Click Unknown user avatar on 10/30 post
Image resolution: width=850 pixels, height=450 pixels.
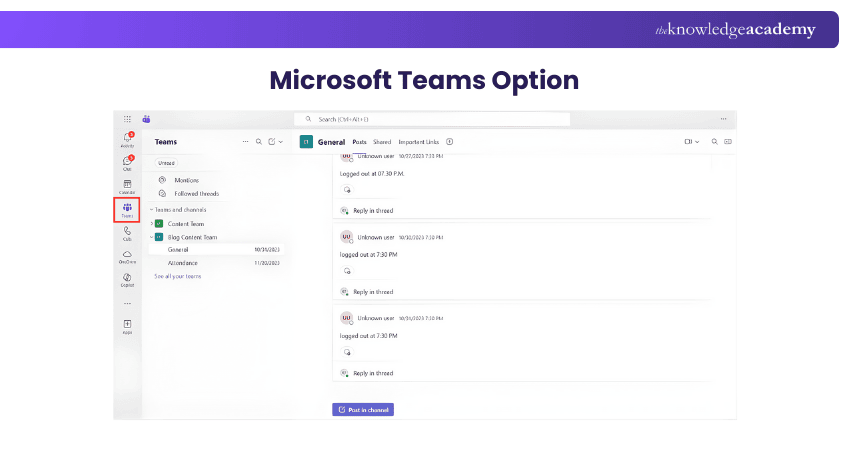[346, 237]
